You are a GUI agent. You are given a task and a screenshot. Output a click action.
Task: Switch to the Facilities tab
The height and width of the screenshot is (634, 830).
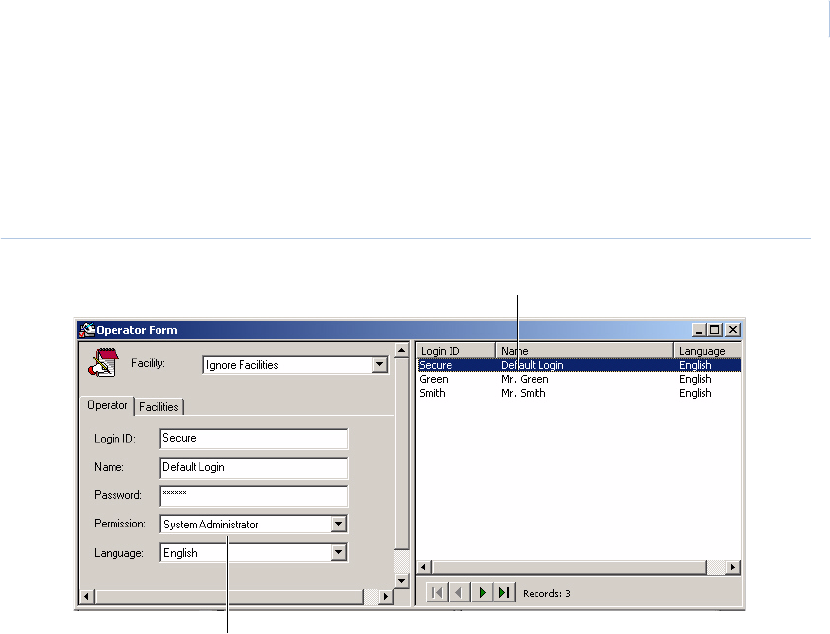pos(158,407)
